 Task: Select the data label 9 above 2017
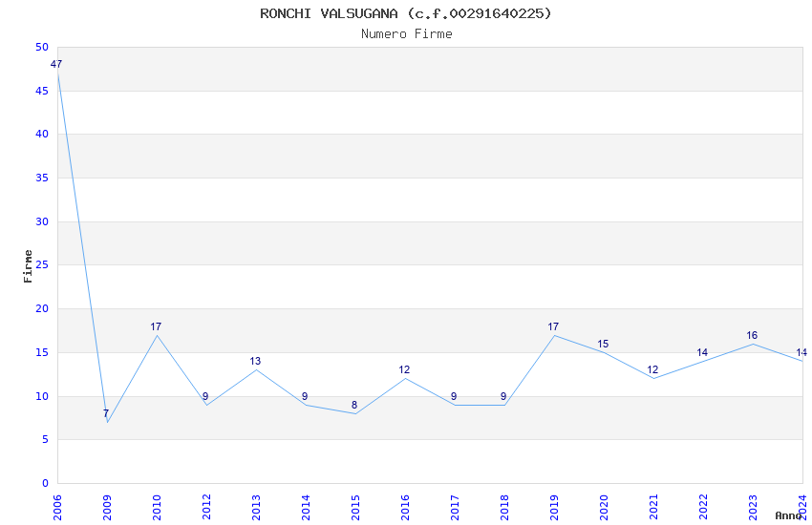click(x=454, y=396)
